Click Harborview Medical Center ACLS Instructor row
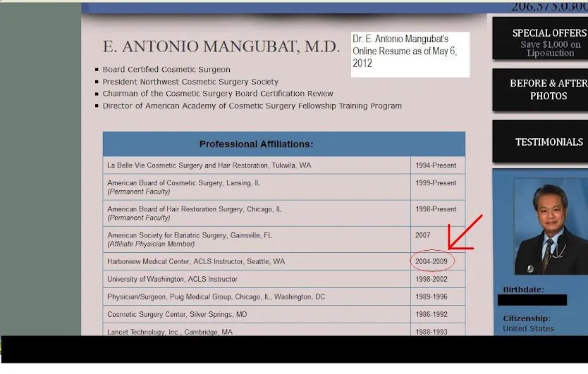The image size is (588, 374). 284,261
